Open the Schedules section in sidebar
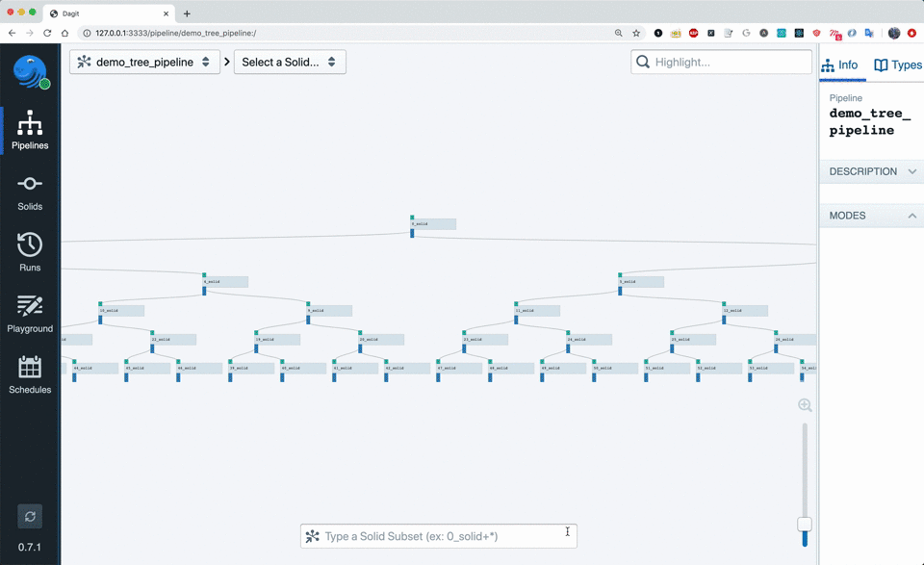Viewport: 924px width, 565px height. pos(30,374)
